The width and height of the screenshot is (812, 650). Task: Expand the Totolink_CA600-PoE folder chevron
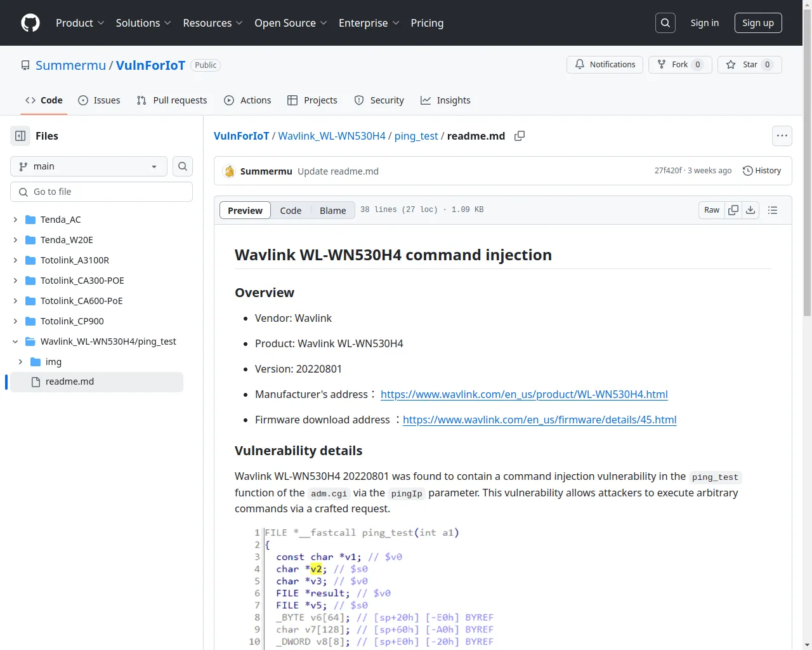pyautogui.click(x=15, y=301)
